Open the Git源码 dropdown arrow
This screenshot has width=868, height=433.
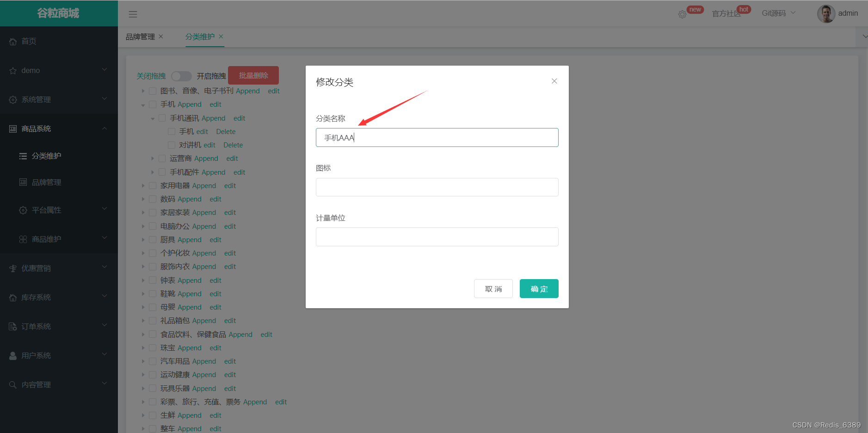point(793,13)
